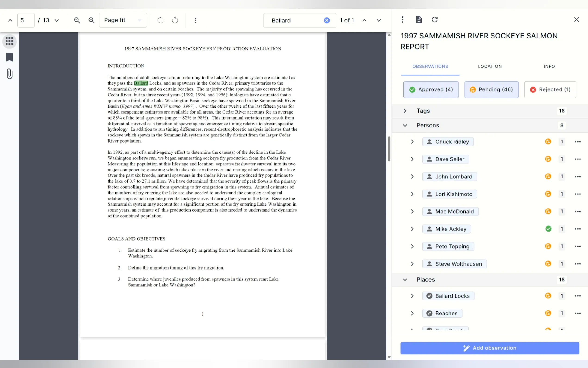Toggle the Approved (4) filter
The width and height of the screenshot is (588, 368).
click(431, 89)
